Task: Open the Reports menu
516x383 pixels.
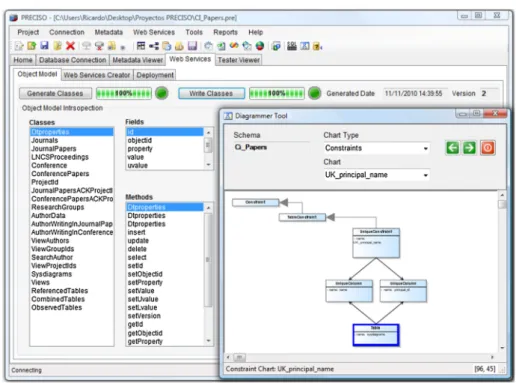Action: (x=225, y=32)
